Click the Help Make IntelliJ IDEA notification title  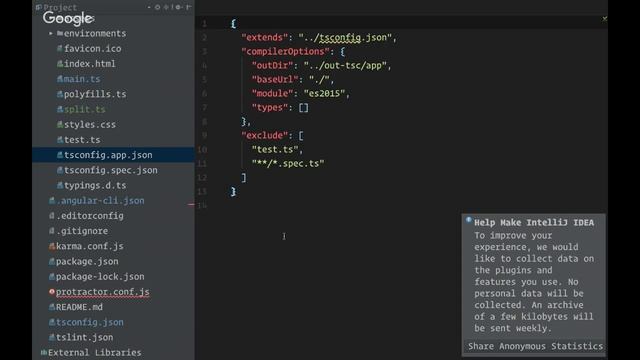[x=534, y=222]
